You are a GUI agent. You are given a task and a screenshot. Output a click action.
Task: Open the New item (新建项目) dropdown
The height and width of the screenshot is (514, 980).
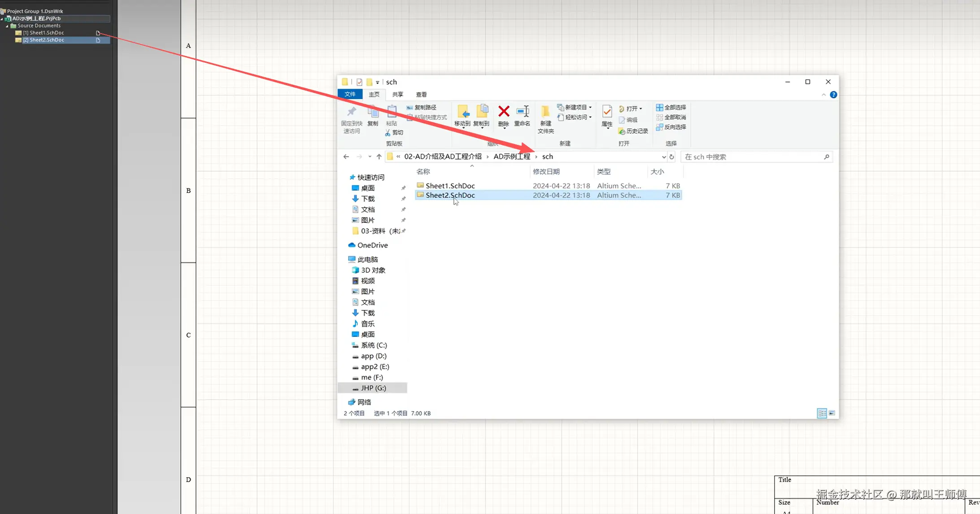(575, 108)
